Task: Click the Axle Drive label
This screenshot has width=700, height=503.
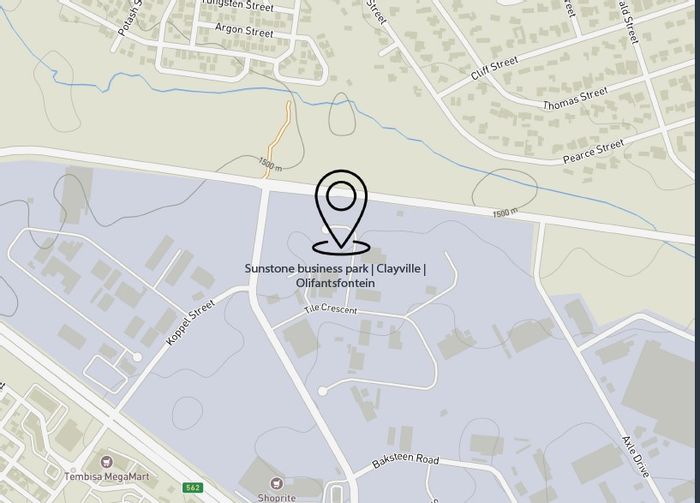Action: pos(636,457)
